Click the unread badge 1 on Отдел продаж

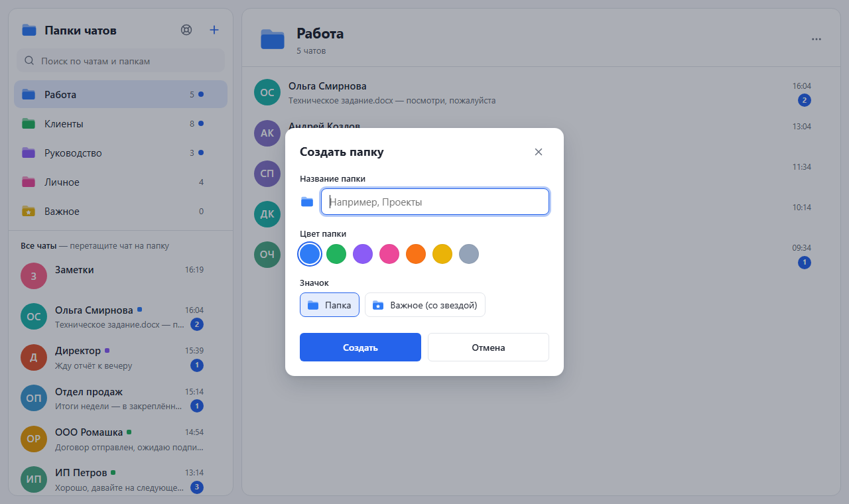pyautogui.click(x=197, y=406)
